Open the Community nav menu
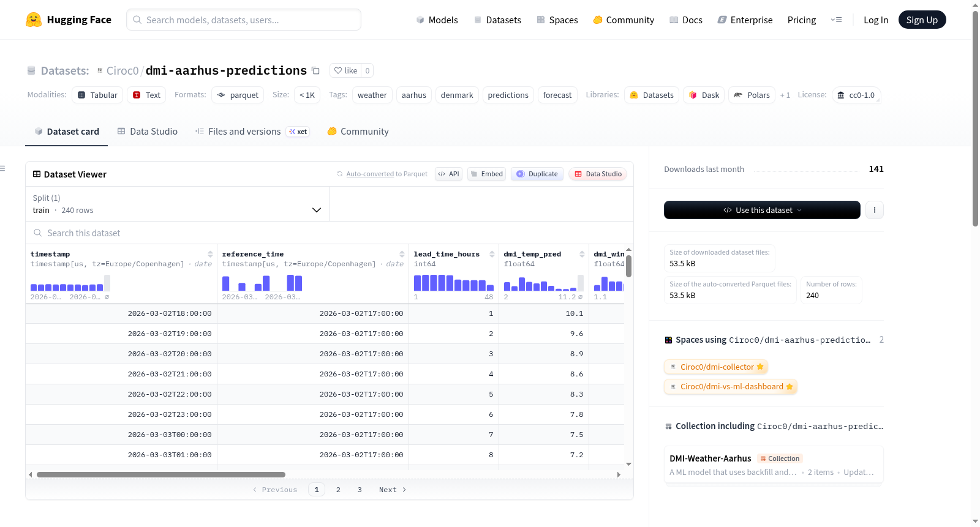Viewport: 980px width, 527px height. [624, 20]
